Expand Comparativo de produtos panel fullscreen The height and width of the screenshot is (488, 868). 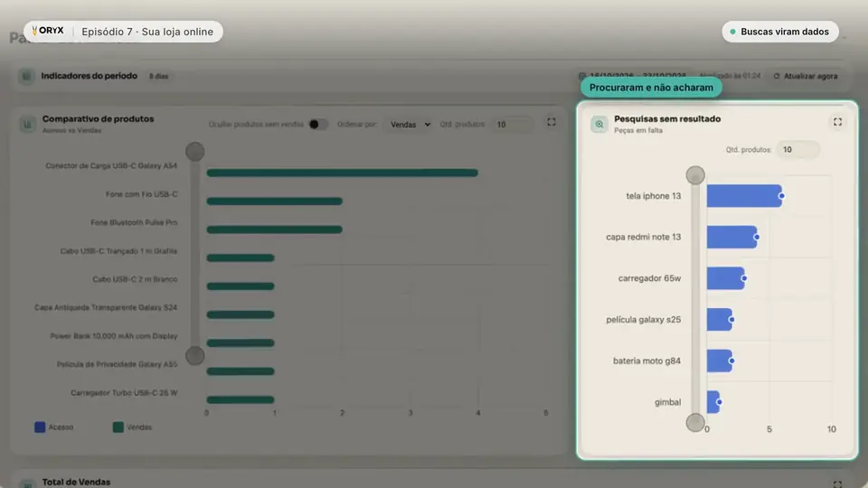(x=552, y=122)
